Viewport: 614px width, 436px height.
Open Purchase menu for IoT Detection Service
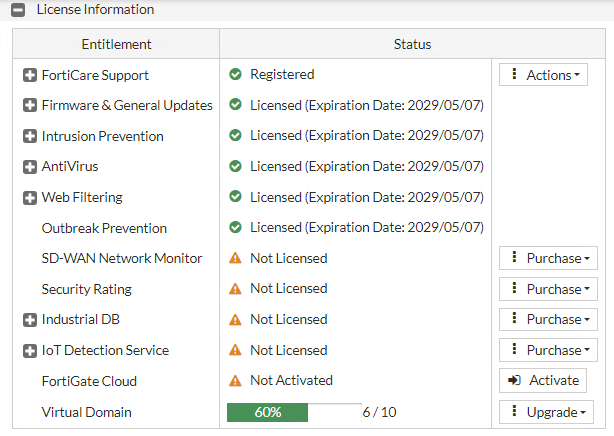click(548, 351)
